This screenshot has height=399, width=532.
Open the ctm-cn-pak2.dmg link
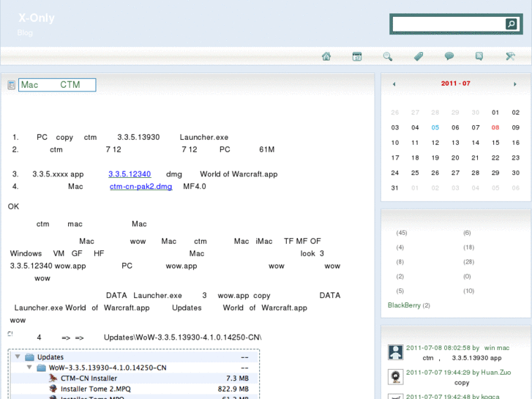coord(141,187)
